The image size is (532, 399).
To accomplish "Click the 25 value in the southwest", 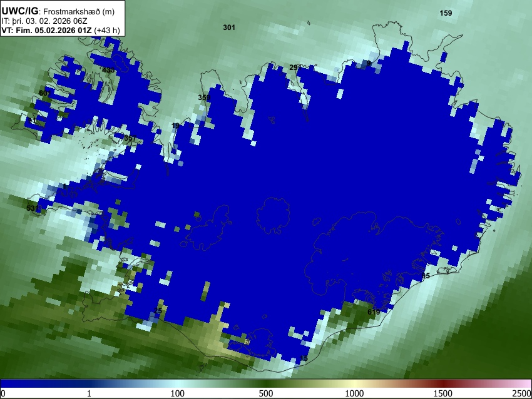I will (x=158, y=311).
